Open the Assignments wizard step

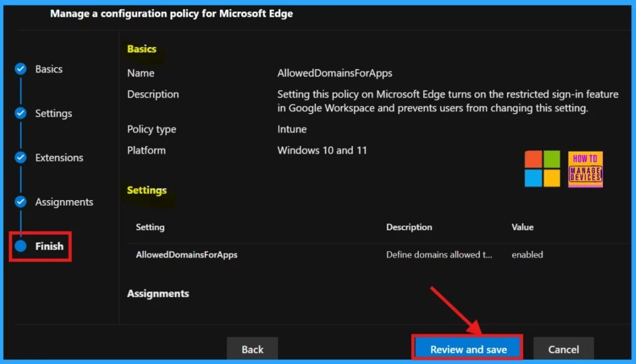pyautogui.click(x=64, y=202)
